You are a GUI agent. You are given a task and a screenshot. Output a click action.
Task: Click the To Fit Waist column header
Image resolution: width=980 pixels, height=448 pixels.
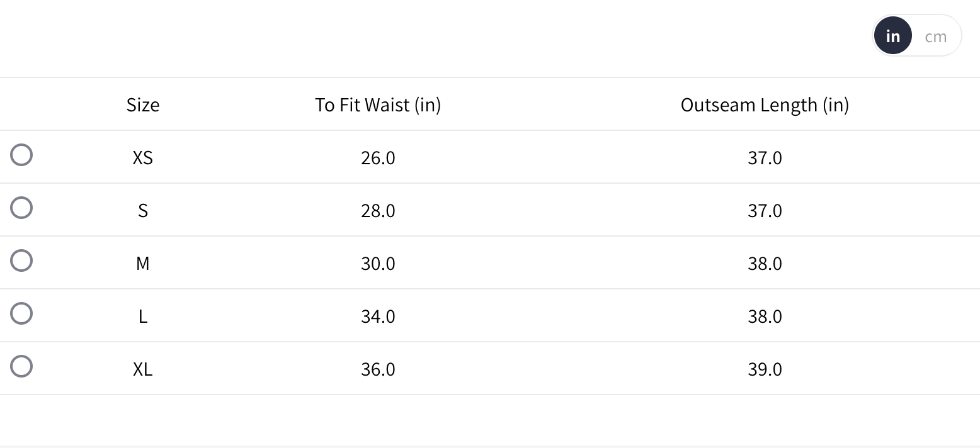(x=378, y=104)
